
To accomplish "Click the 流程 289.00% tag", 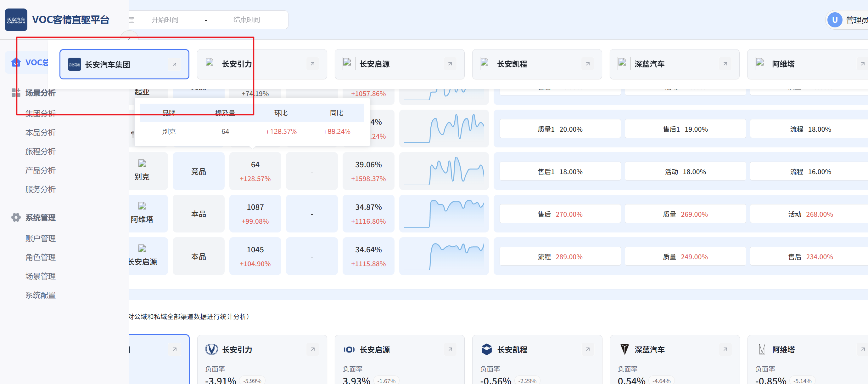I will (x=560, y=257).
